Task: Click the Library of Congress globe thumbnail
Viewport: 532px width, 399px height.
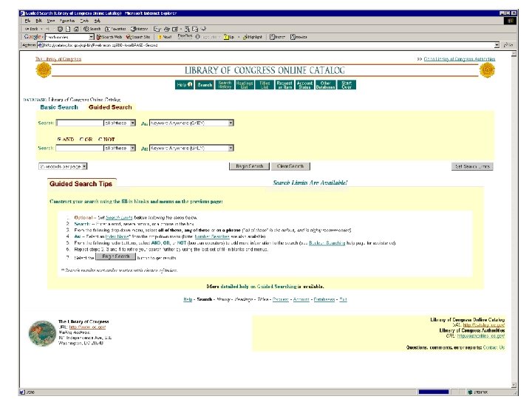Action: tap(42, 333)
